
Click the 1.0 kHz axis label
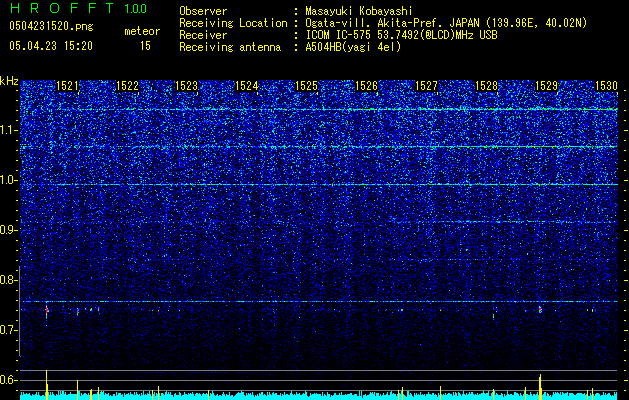pos(9,180)
